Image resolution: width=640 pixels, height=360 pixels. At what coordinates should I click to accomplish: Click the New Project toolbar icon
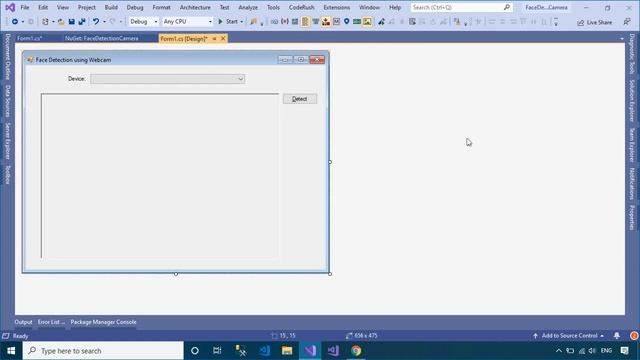pyautogui.click(x=45, y=22)
